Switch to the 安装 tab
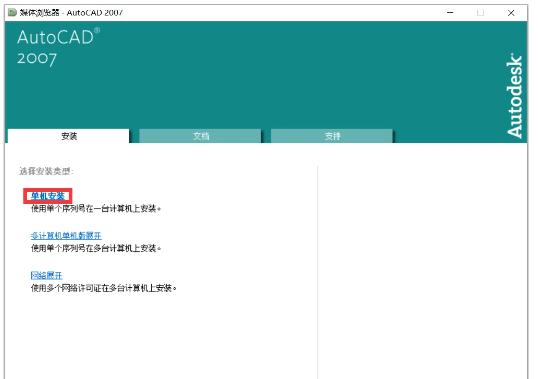The width and height of the screenshot is (538, 379). (69, 136)
